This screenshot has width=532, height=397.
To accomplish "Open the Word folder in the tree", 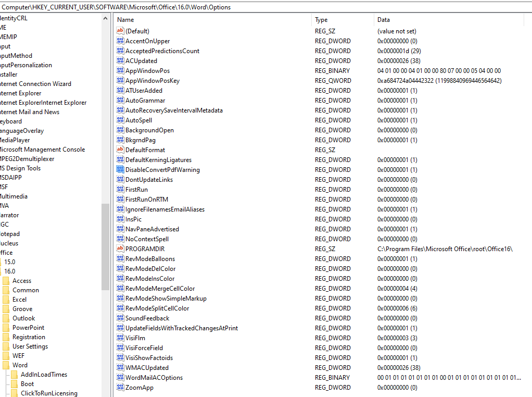I will 21,365.
